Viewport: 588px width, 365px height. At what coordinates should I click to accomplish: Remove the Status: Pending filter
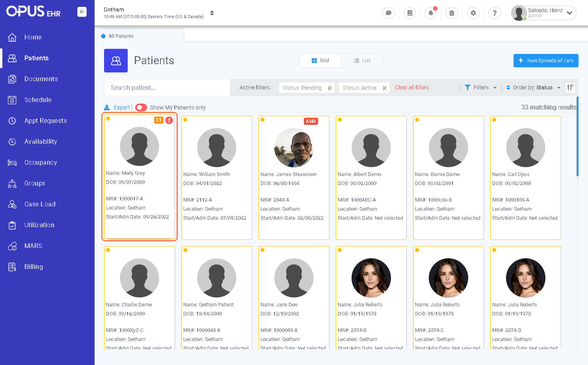[330, 88]
